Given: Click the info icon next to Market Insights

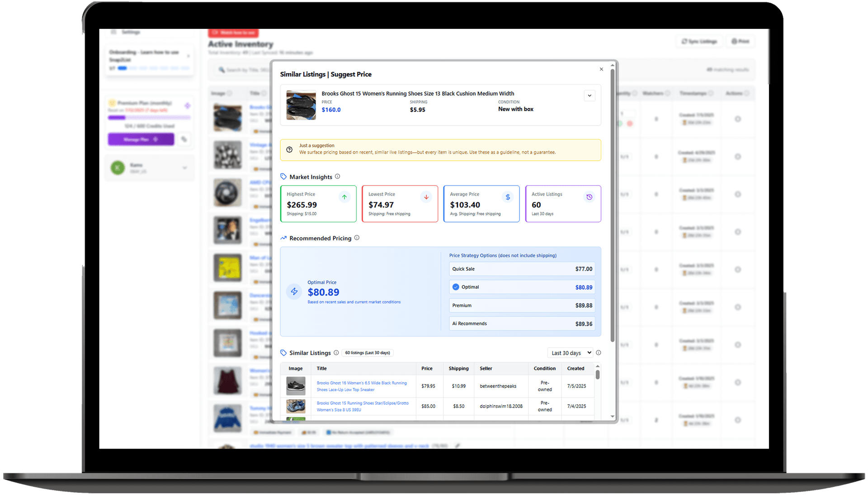Looking at the screenshot, I should tap(337, 177).
